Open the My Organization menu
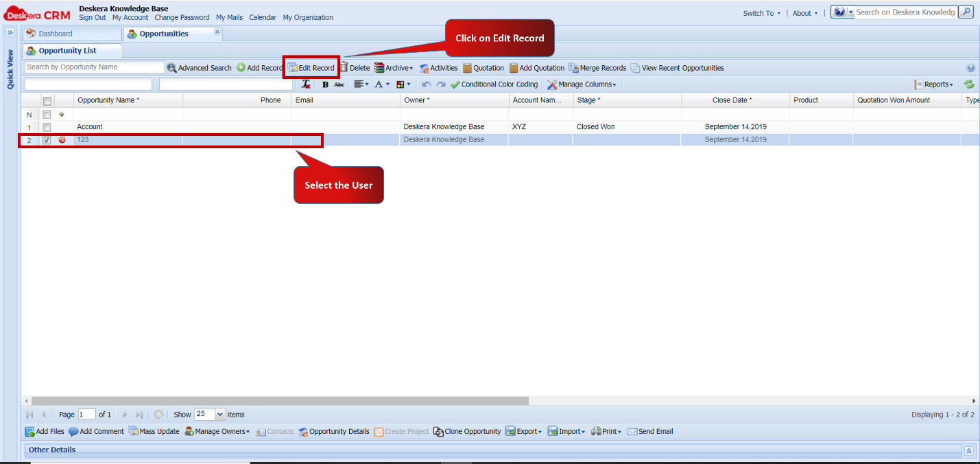Image resolution: width=980 pixels, height=464 pixels. coord(308,17)
